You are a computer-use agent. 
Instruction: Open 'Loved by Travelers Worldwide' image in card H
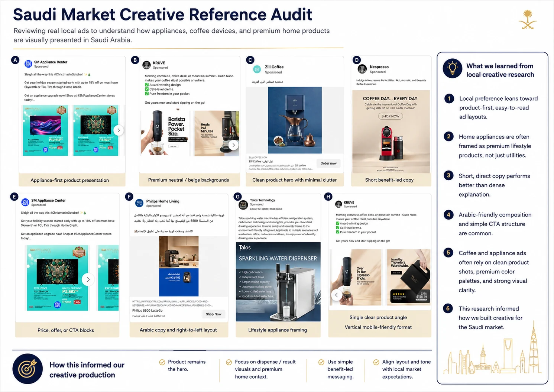409,277
